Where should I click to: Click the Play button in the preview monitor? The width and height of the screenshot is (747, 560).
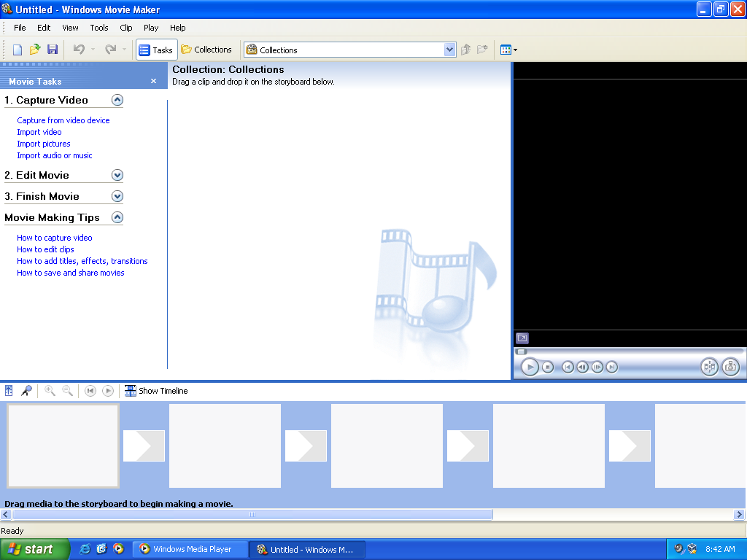tap(530, 367)
